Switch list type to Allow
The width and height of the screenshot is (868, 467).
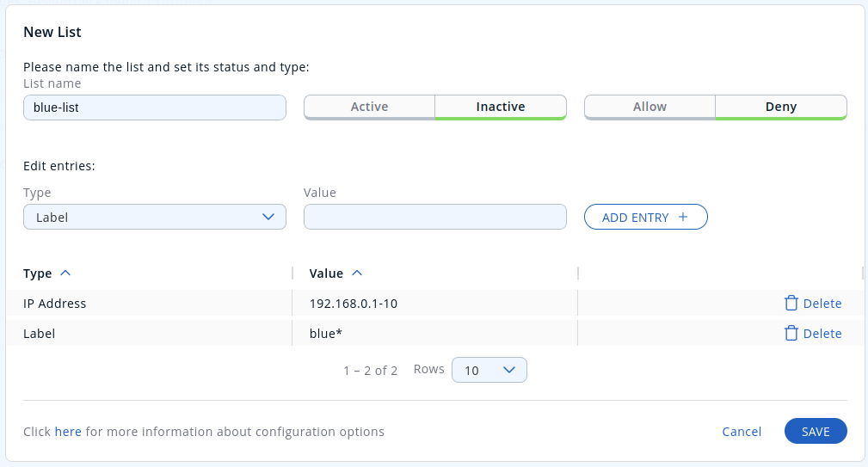[x=649, y=107]
